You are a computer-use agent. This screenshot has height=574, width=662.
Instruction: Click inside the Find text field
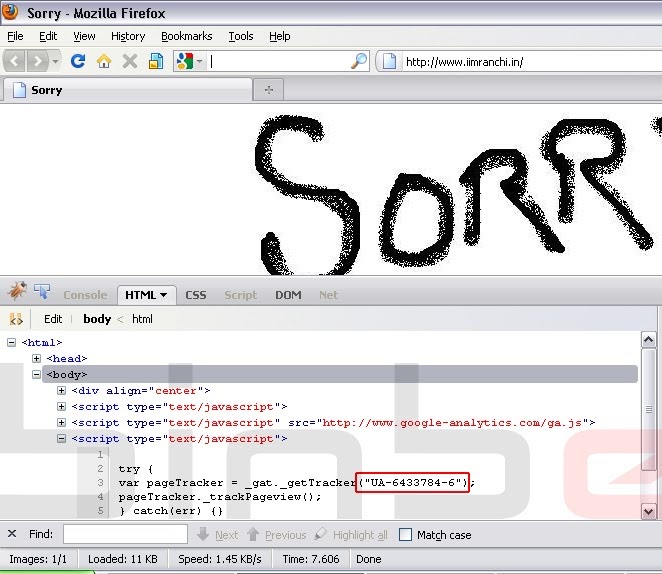(x=125, y=534)
